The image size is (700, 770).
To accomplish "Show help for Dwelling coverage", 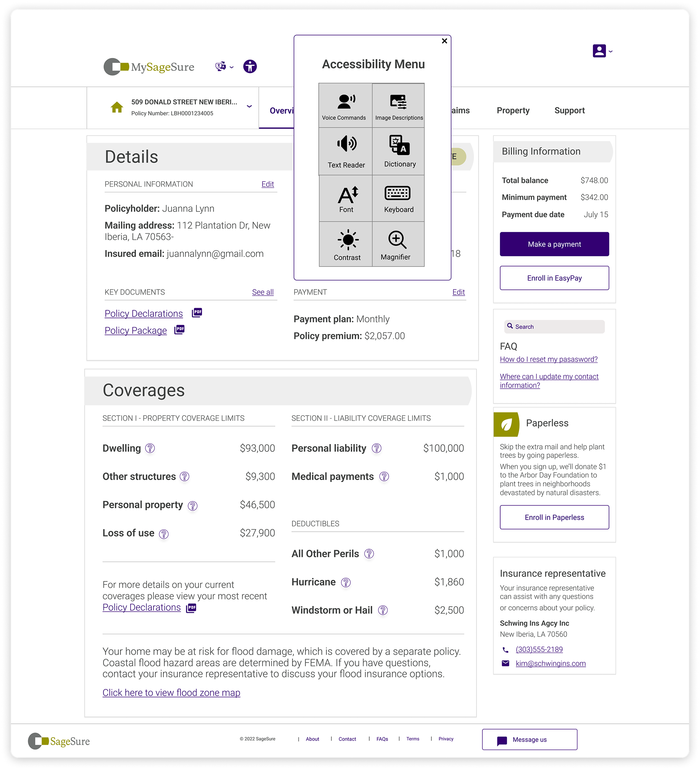I will pyautogui.click(x=150, y=448).
